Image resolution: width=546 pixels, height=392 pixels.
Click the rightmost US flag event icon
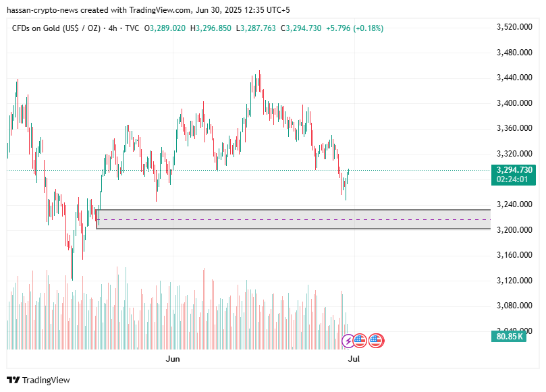pos(377,341)
